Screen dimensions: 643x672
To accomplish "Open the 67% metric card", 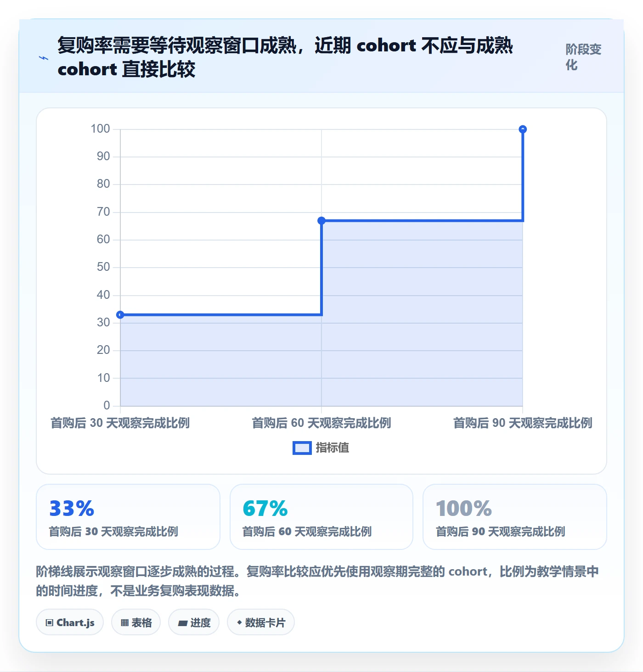I will coord(321,517).
